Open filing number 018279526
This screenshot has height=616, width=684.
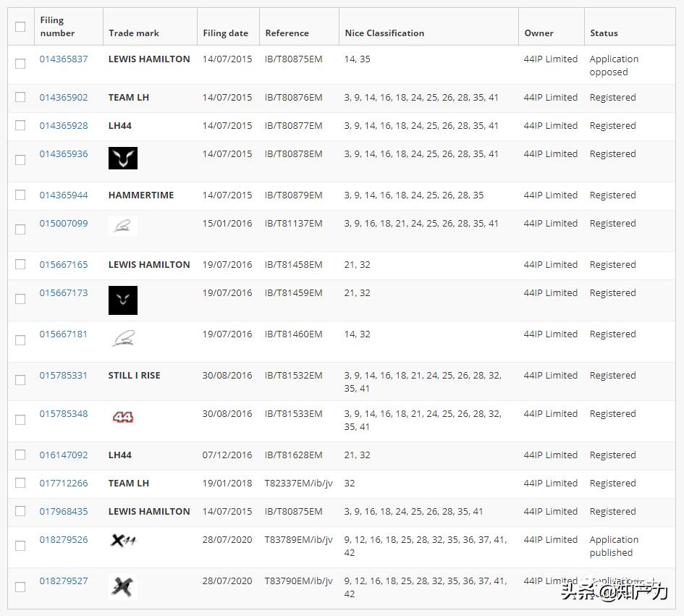pos(64,540)
